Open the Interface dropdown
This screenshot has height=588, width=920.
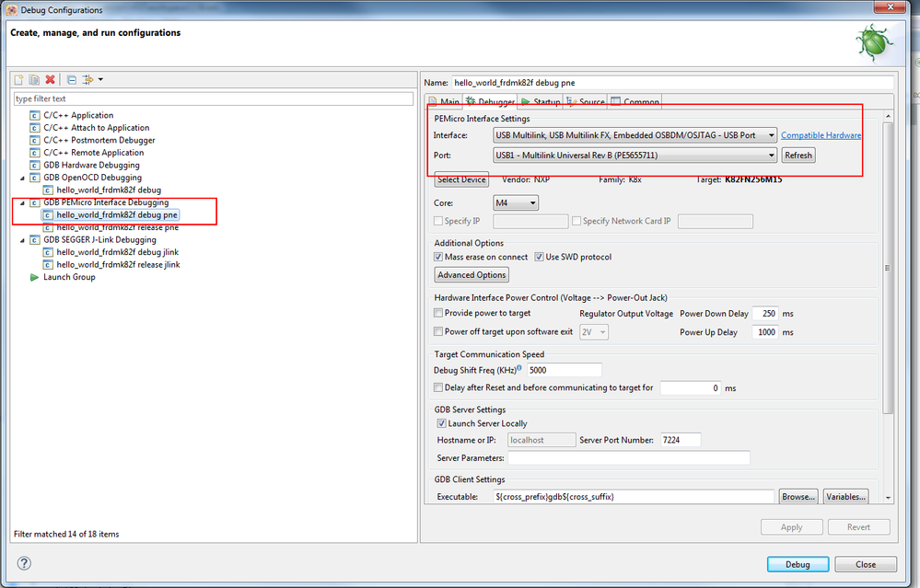tap(635, 135)
